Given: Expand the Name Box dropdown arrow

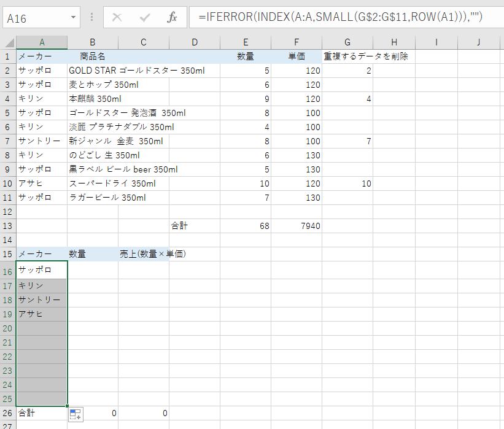Looking at the screenshot, I should pos(74,18).
